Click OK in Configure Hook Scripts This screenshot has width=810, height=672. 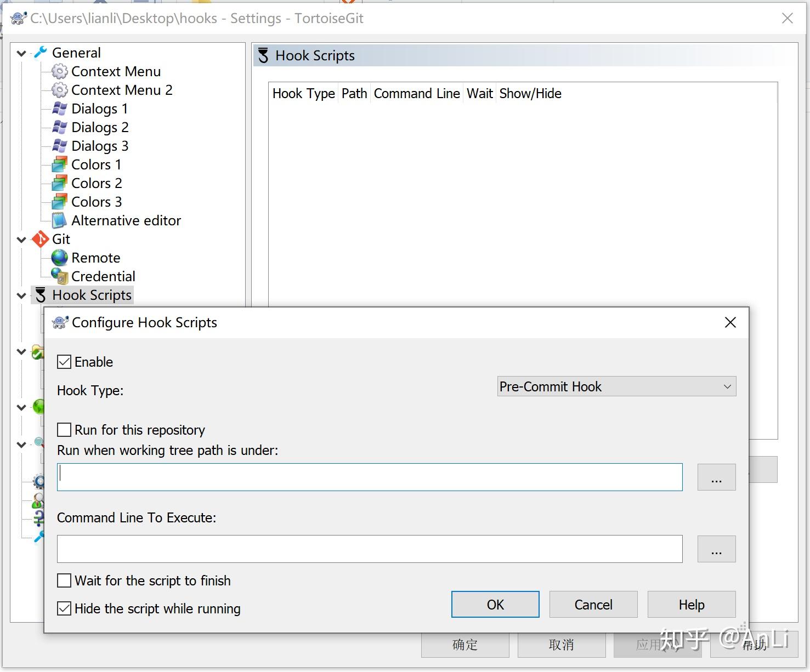click(x=495, y=604)
